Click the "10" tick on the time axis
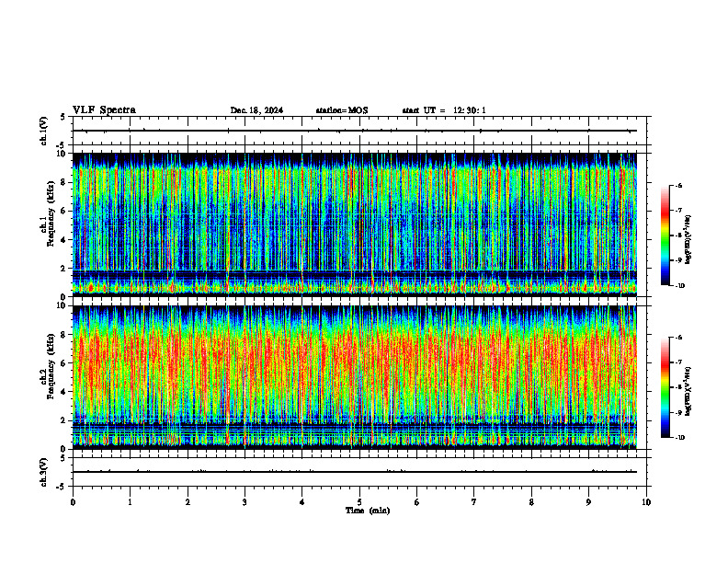The image size is (728, 563). coord(646,502)
